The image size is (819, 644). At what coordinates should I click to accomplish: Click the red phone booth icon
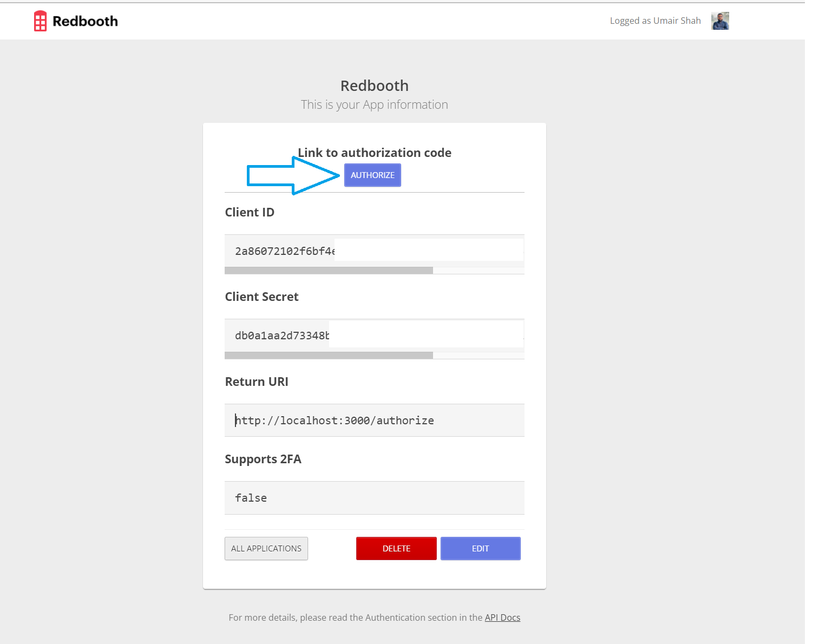coord(41,20)
